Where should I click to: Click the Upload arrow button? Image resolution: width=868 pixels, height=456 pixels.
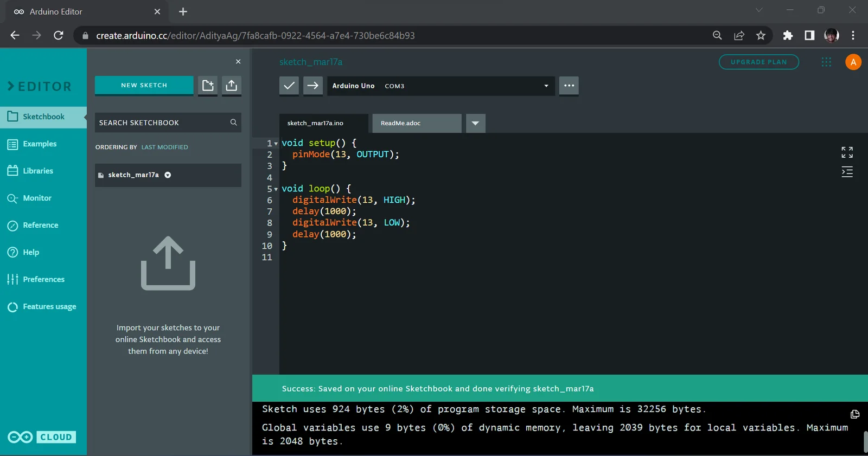pos(313,86)
